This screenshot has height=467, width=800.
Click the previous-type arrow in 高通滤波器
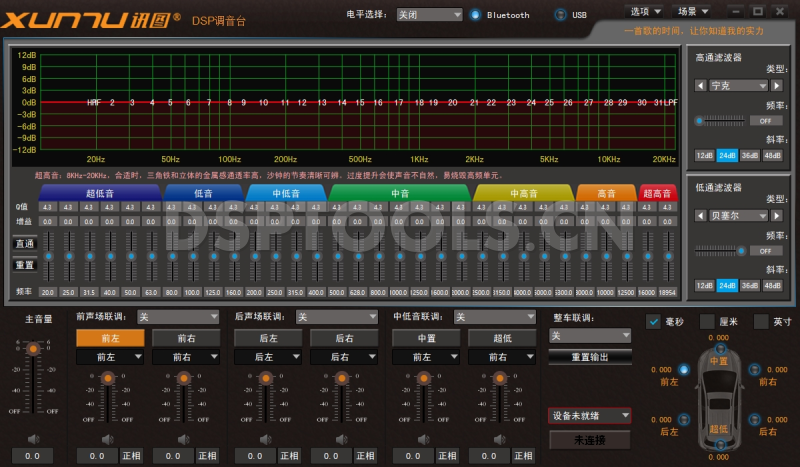(700, 86)
